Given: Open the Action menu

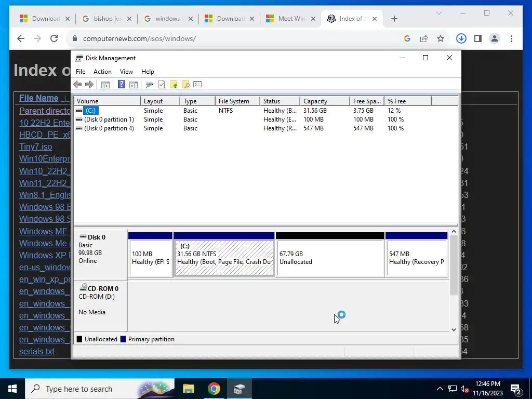Looking at the screenshot, I should point(102,72).
